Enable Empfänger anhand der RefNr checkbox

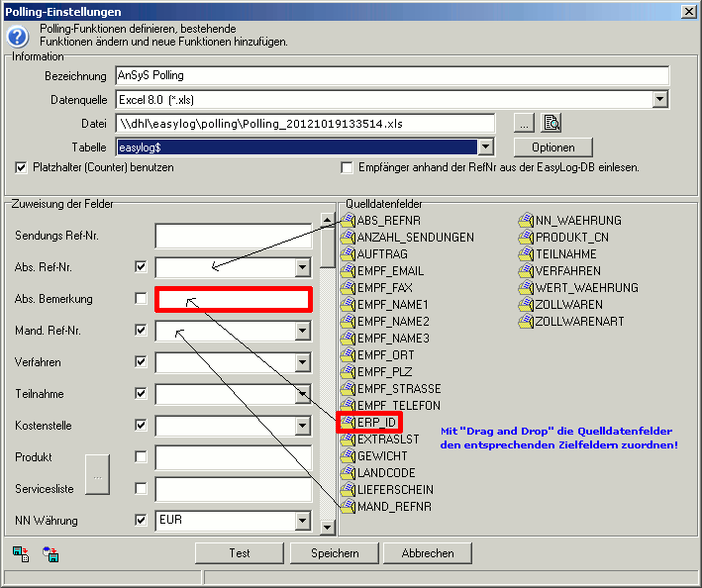(347, 167)
